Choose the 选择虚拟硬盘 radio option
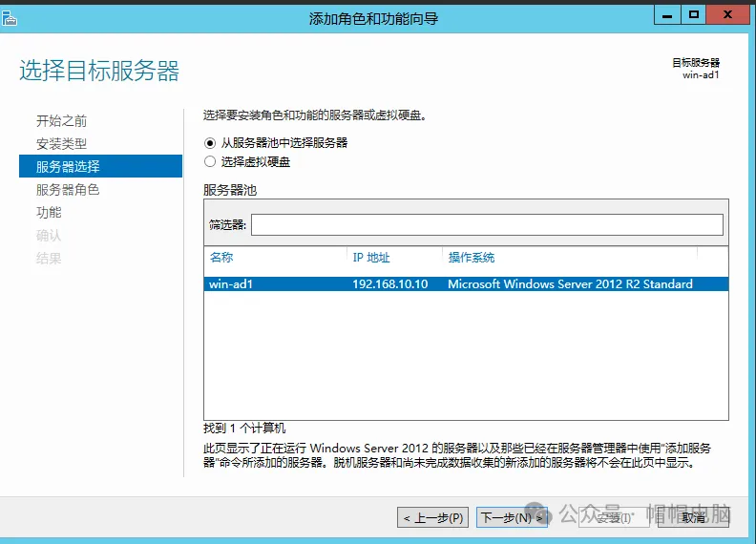The image size is (756, 544). 210,162
